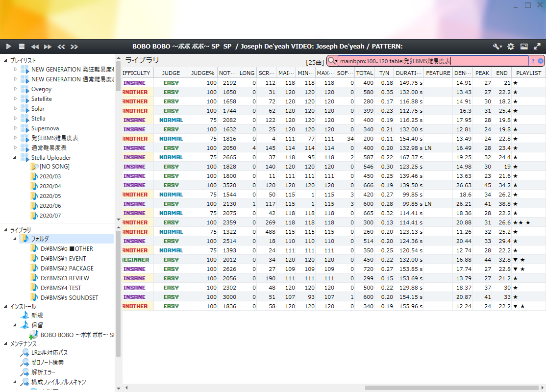The height and width of the screenshot is (392, 546).
Task: Select the BEGINNER difficulty row
Action: (334, 260)
